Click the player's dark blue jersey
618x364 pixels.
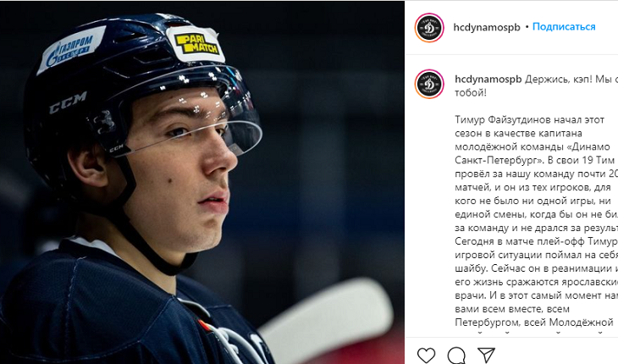tap(119, 312)
